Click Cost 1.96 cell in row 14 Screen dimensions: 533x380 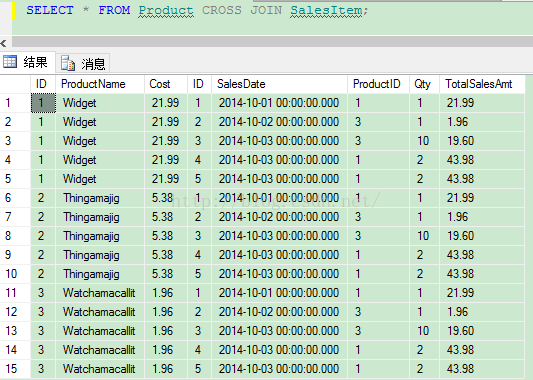[x=166, y=350]
